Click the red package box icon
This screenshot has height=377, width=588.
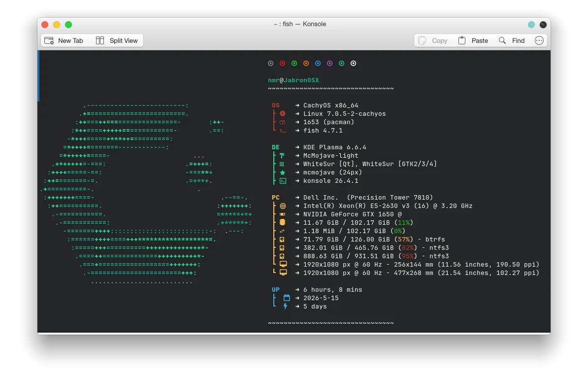point(282,122)
